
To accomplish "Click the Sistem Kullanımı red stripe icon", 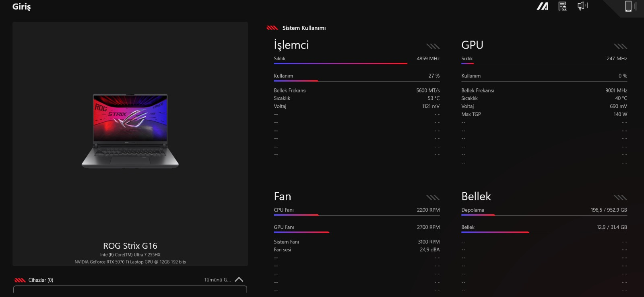I will pos(272,28).
